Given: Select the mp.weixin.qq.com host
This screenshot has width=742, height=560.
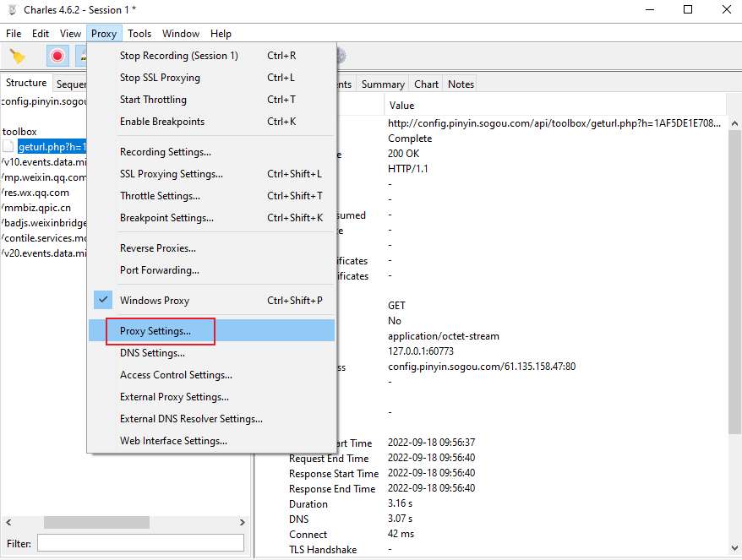Looking at the screenshot, I should point(45,177).
